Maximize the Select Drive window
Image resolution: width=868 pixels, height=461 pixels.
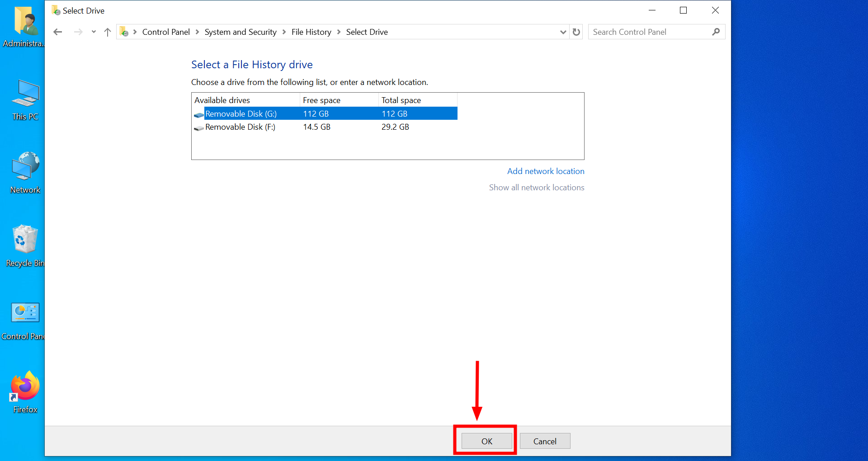684,10
